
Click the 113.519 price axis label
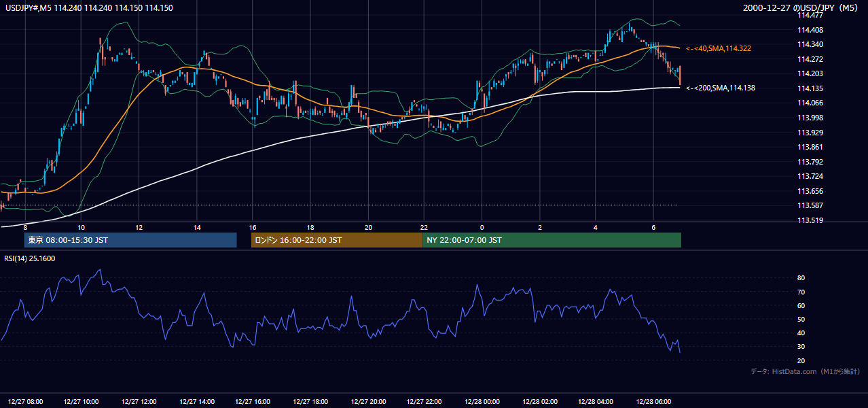(810, 220)
